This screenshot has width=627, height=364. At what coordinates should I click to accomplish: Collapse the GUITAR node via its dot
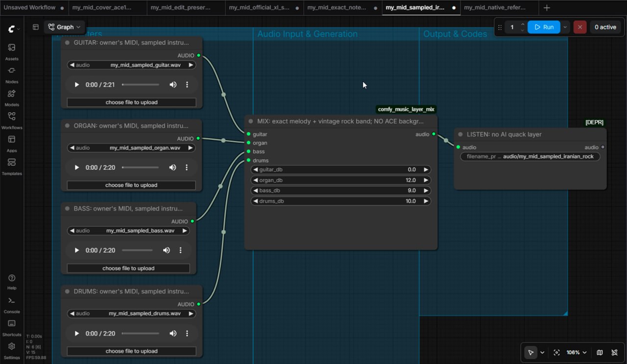point(68,43)
